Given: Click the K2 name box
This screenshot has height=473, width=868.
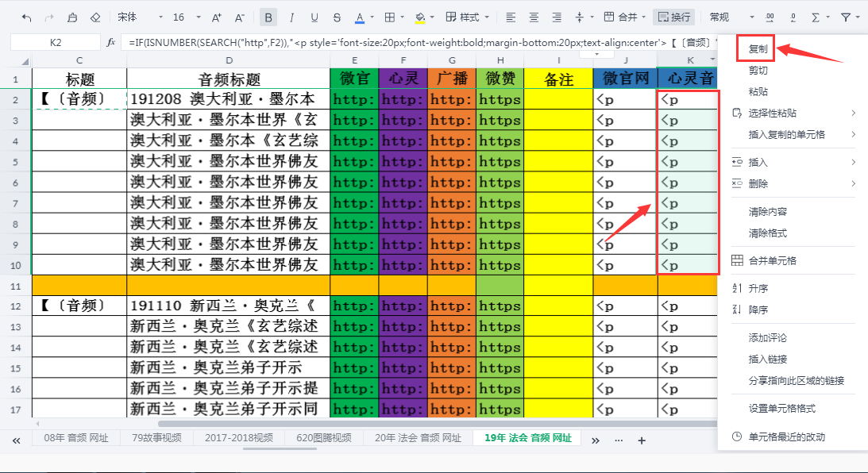Looking at the screenshot, I should [x=56, y=42].
